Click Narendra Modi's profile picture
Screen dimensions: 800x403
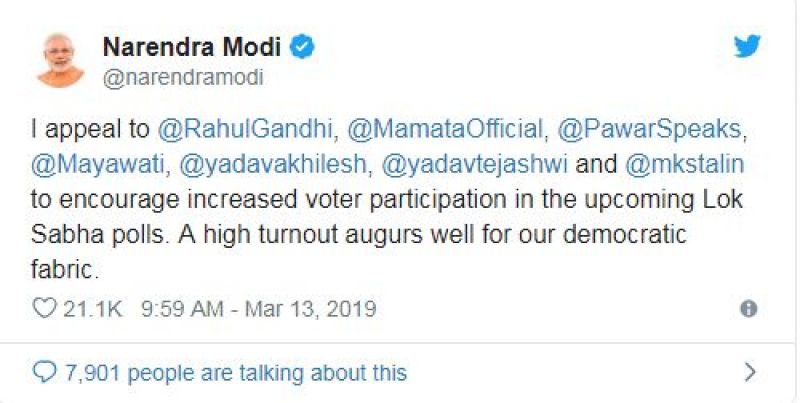click(x=61, y=59)
